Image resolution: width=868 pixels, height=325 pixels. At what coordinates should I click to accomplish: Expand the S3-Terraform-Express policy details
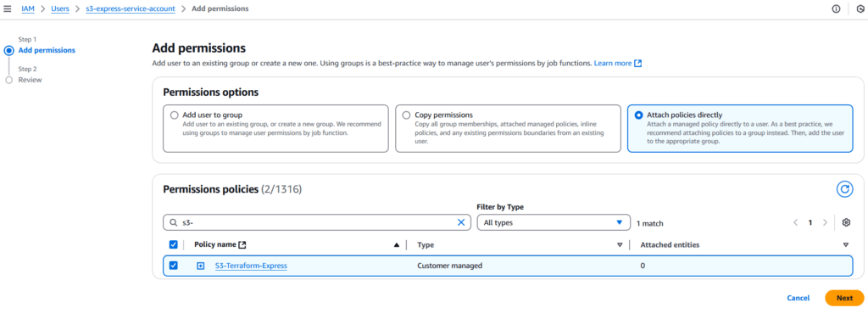200,266
